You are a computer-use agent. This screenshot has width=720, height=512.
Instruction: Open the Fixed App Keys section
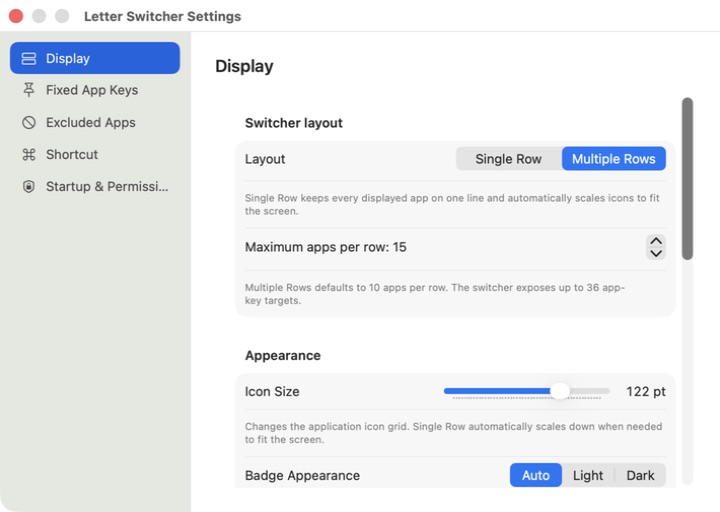[95, 90]
